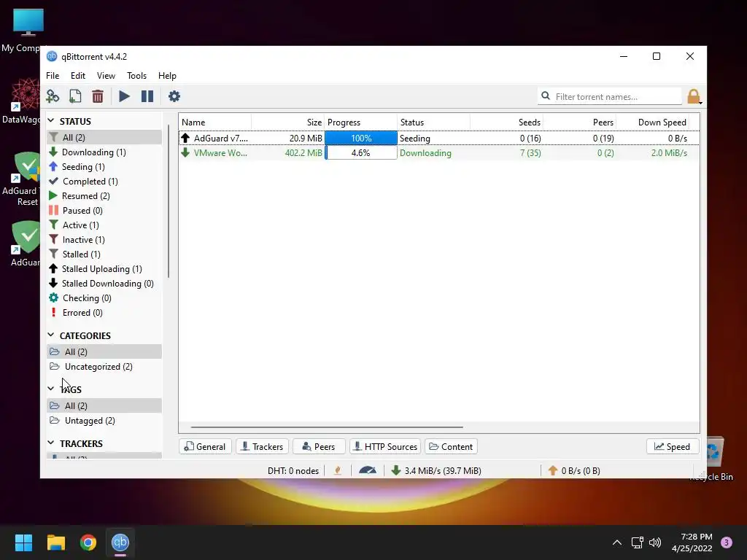Open the File menu

[53, 76]
